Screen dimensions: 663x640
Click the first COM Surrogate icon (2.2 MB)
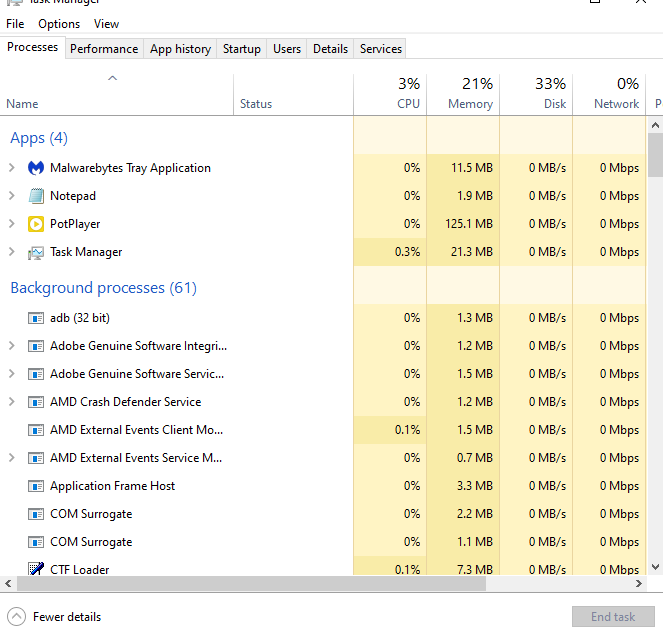point(36,514)
